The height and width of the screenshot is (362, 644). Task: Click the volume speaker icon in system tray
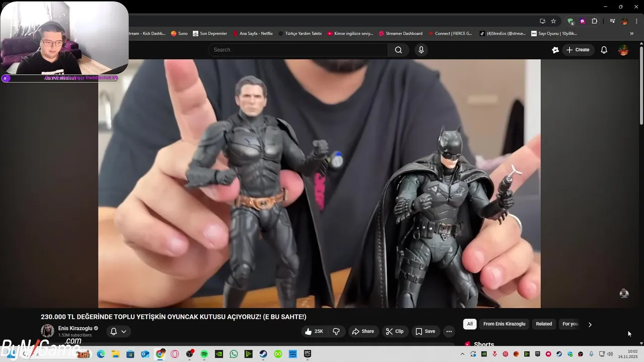610,354
